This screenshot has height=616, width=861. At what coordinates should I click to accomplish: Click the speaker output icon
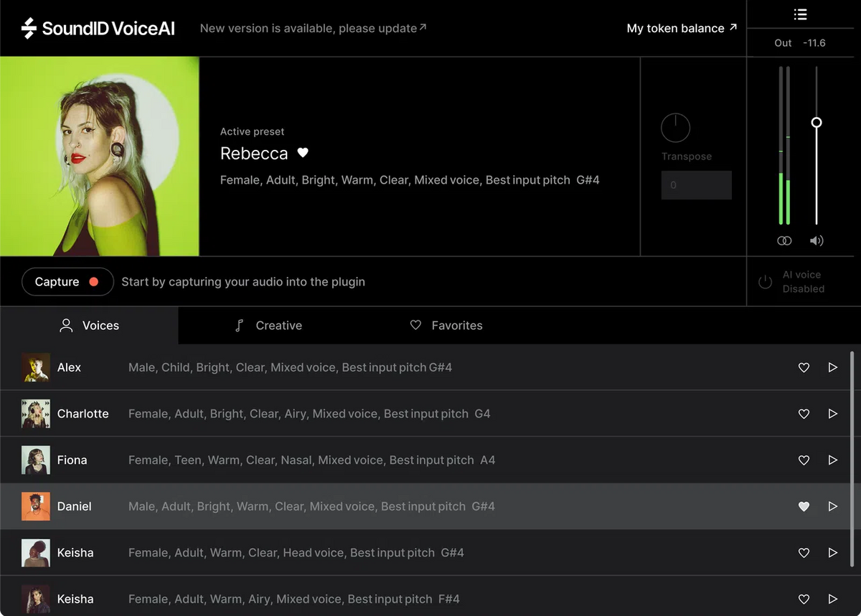click(x=817, y=240)
